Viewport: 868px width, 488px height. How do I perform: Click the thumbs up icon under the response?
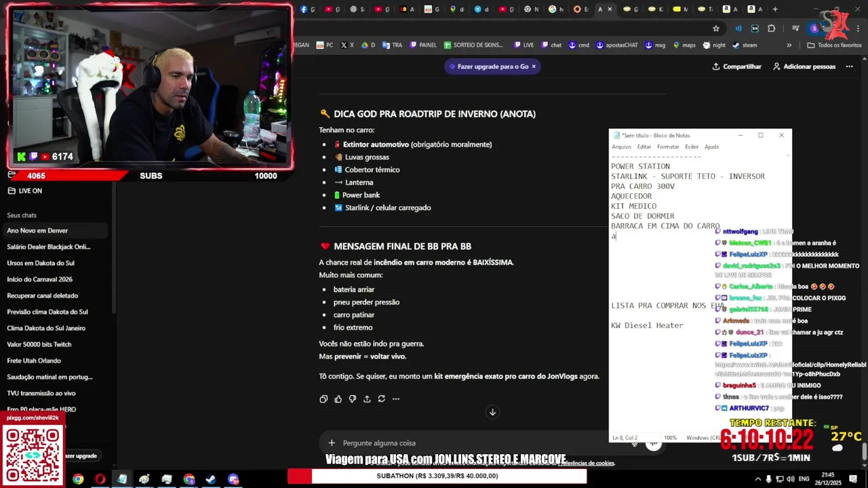click(x=338, y=399)
